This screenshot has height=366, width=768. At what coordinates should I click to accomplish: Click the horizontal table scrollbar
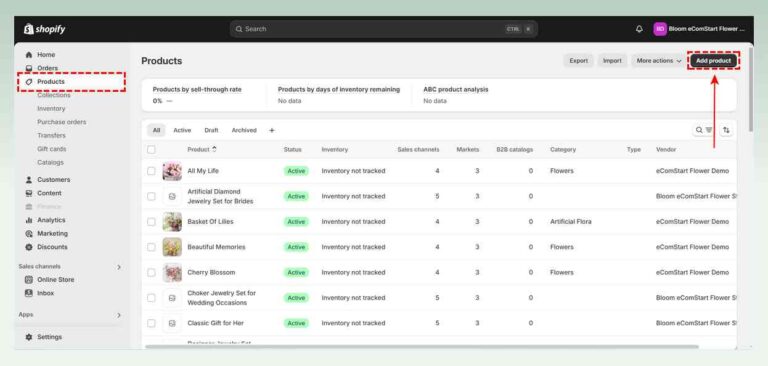click(422, 347)
